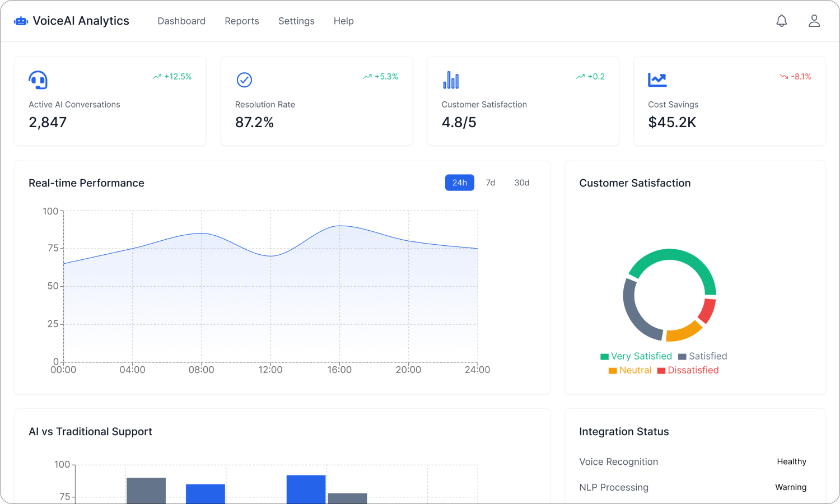Switch to the Dashboard tab
840x504 pixels.
click(181, 21)
